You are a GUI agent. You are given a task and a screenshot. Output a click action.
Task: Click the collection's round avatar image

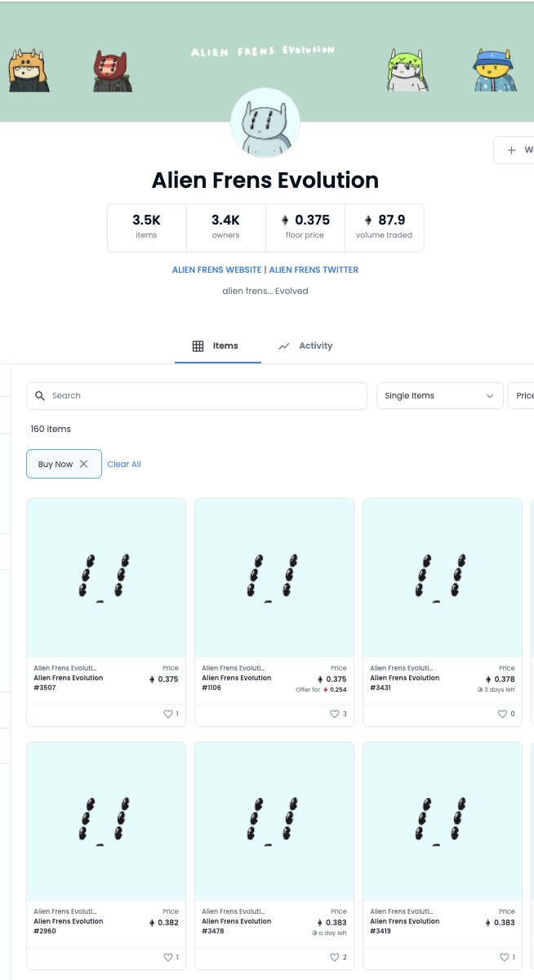[265, 122]
